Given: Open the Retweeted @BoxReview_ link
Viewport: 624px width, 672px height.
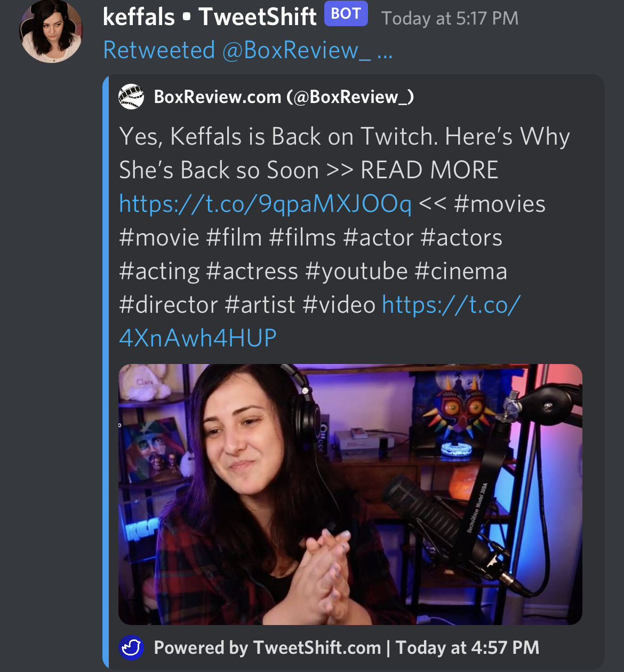Looking at the screenshot, I should pos(247,50).
